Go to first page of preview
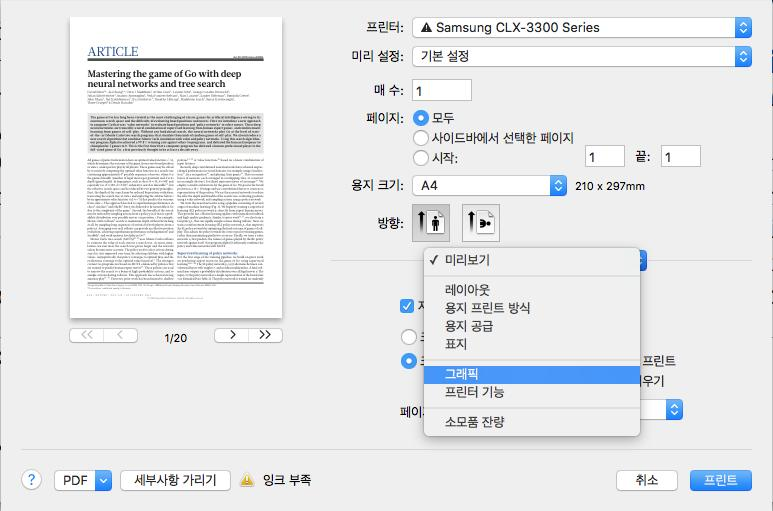This screenshot has height=511, width=773. [x=87, y=335]
